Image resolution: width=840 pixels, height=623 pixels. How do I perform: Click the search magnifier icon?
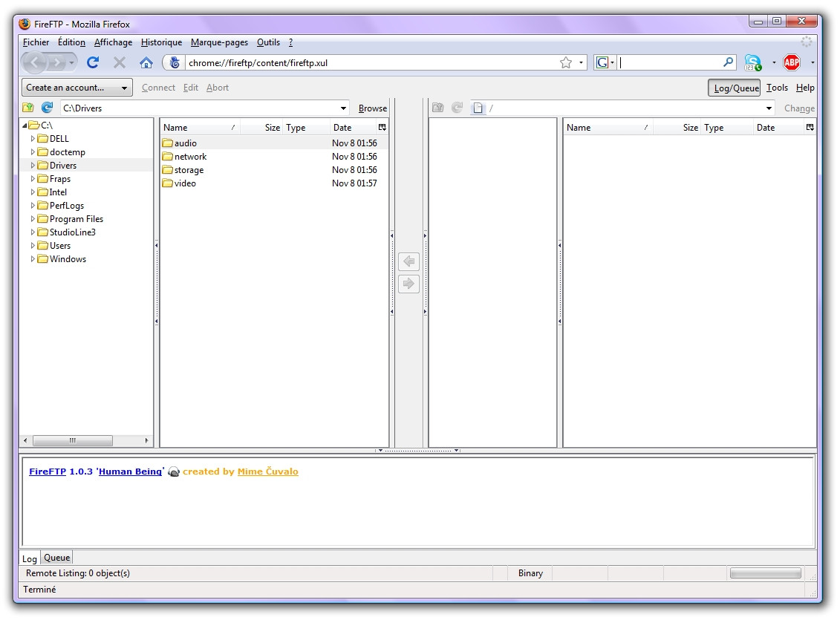click(728, 62)
